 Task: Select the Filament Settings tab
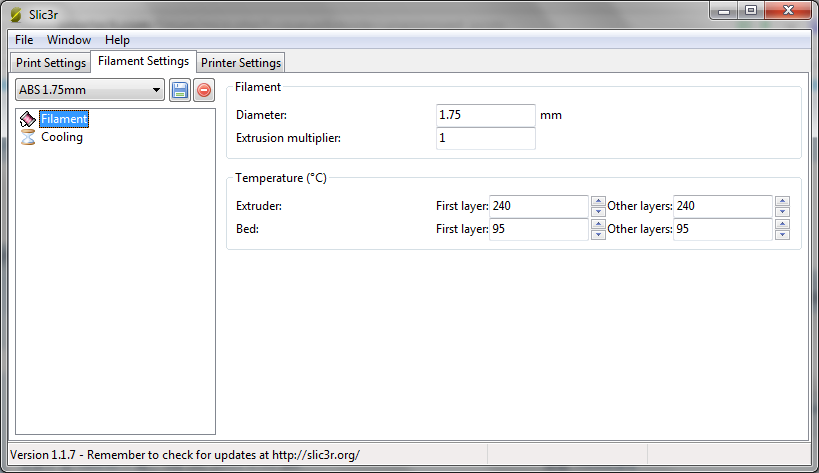pos(144,61)
